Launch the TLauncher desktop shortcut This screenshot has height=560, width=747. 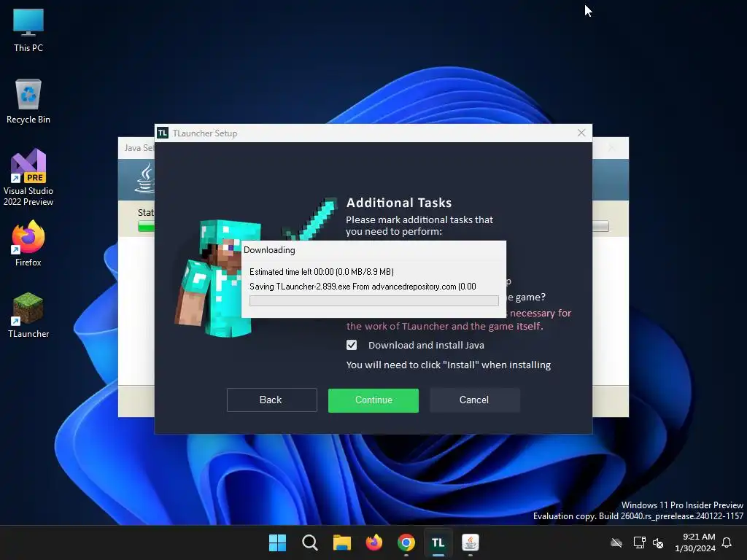tap(28, 315)
